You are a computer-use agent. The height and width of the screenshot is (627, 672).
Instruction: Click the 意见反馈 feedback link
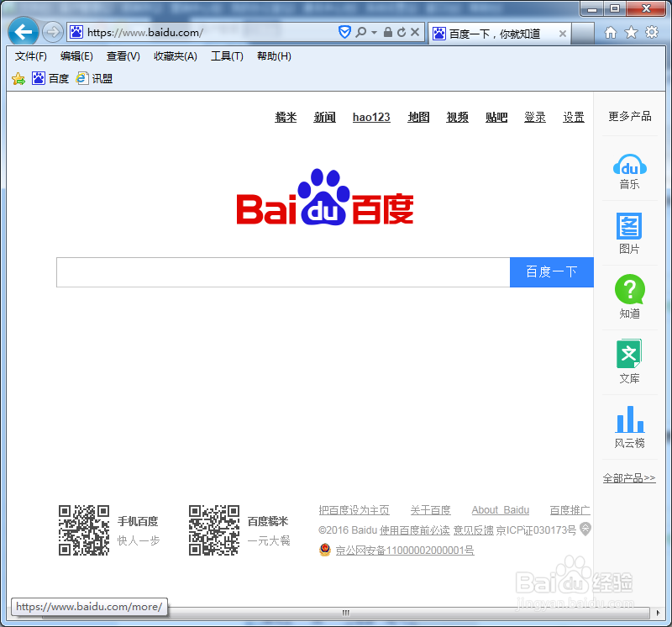click(474, 530)
